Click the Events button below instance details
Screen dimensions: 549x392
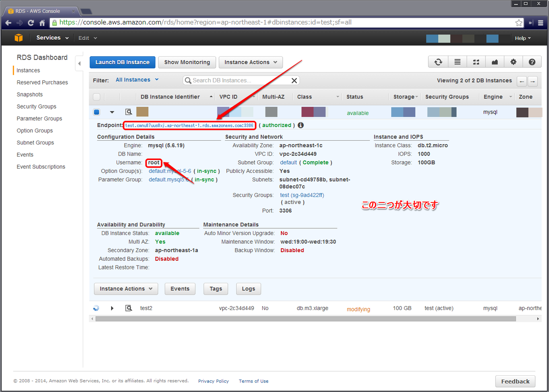pyautogui.click(x=180, y=289)
